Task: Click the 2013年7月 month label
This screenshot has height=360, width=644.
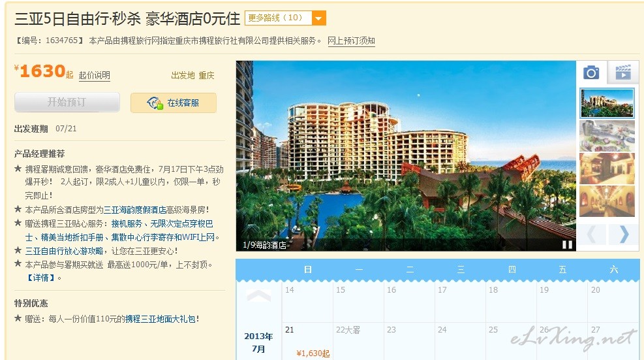Action: coord(258,342)
